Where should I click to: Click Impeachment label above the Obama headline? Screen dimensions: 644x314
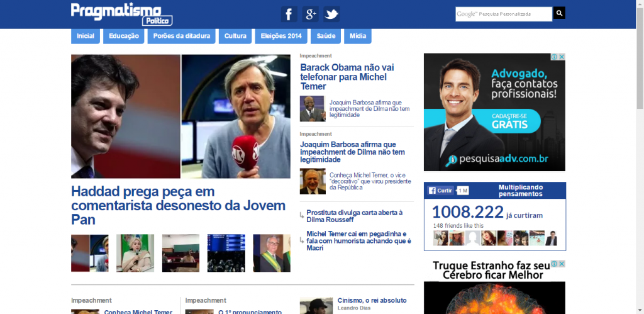(316, 56)
